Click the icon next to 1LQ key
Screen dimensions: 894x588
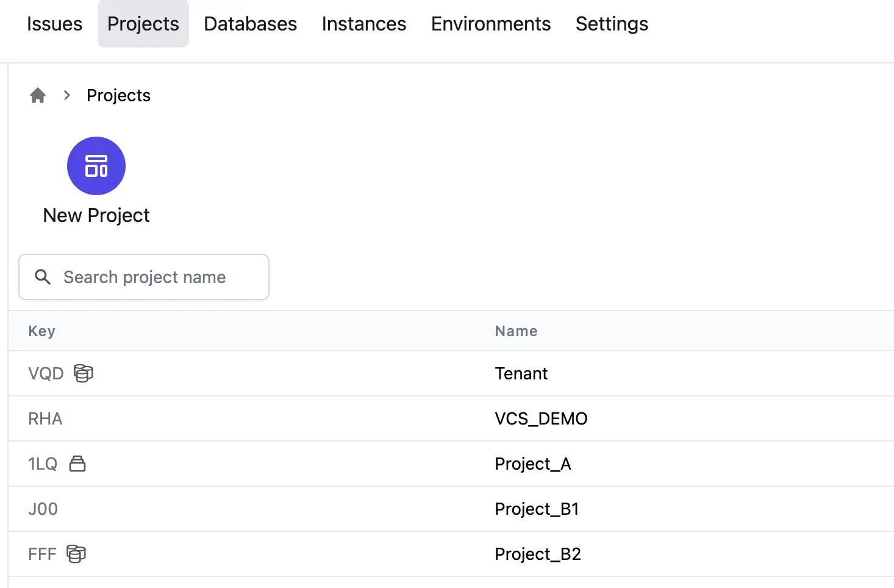(x=77, y=464)
